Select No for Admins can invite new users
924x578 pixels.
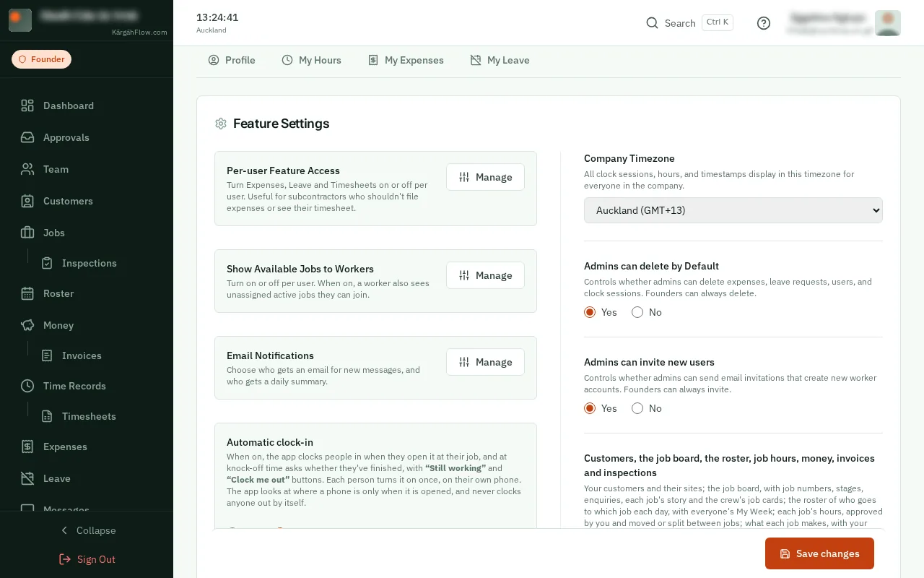click(x=637, y=408)
